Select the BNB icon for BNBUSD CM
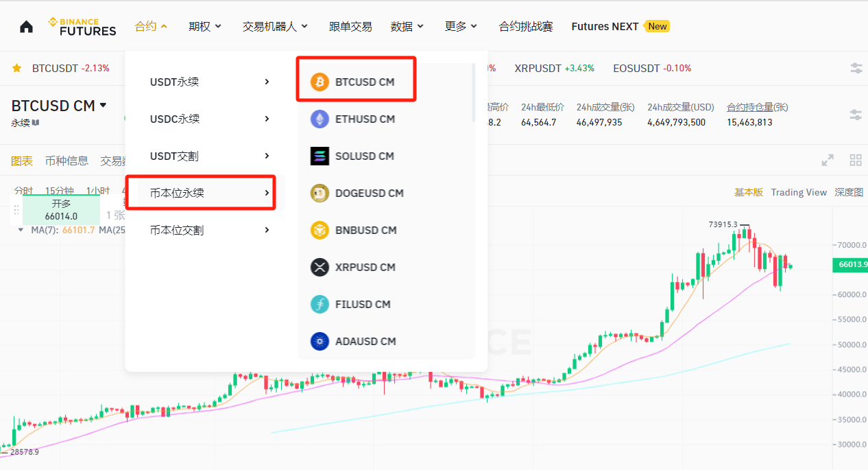Screen dimensions: 868x470 tap(320, 230)
